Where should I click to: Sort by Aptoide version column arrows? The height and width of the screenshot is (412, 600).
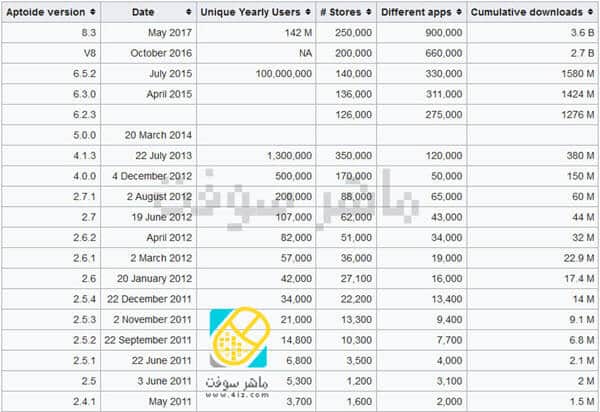93,12
